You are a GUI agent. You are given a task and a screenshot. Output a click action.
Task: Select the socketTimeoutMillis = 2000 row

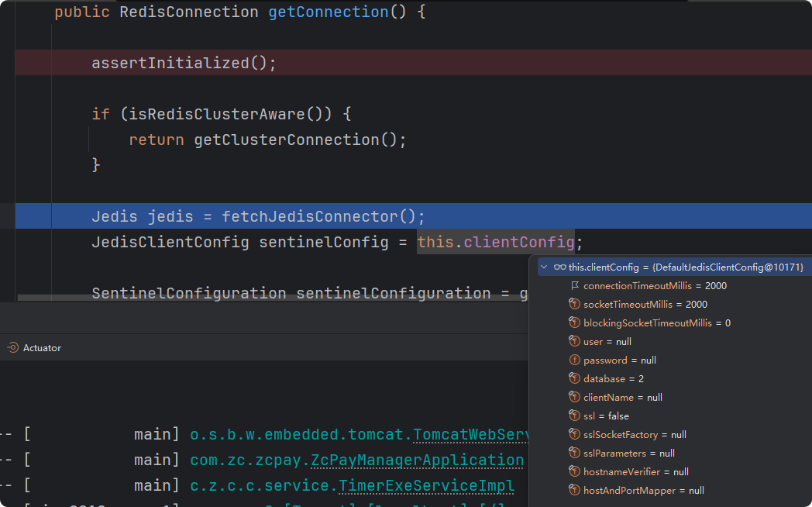point(675,304)
